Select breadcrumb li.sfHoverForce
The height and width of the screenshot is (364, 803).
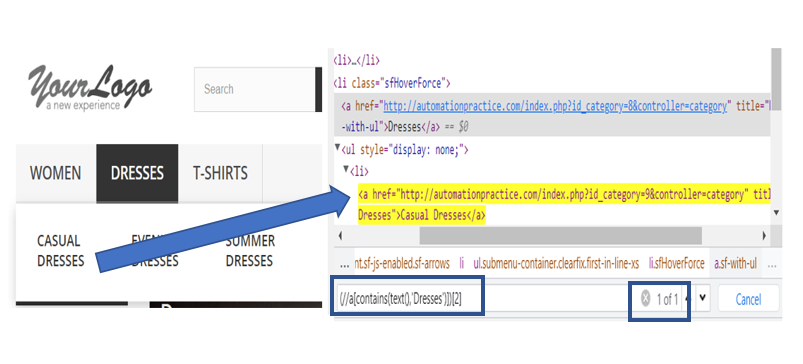coord(677,264)
